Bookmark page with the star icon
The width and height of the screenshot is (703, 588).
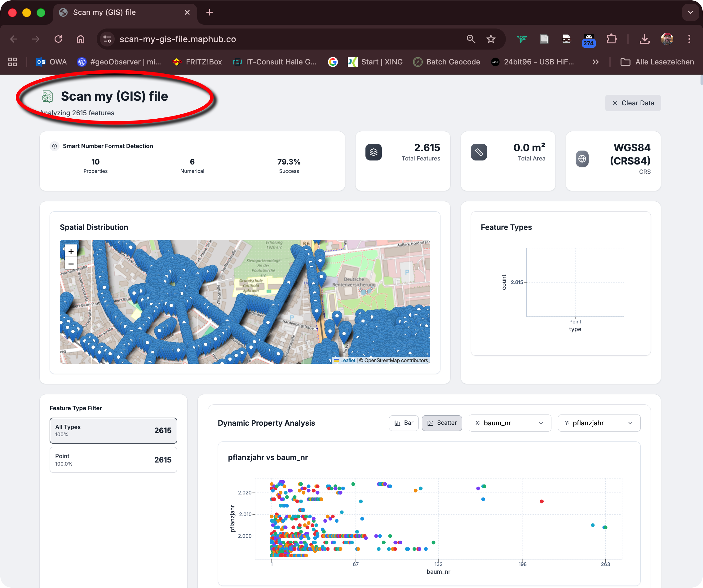pos(491,39)
